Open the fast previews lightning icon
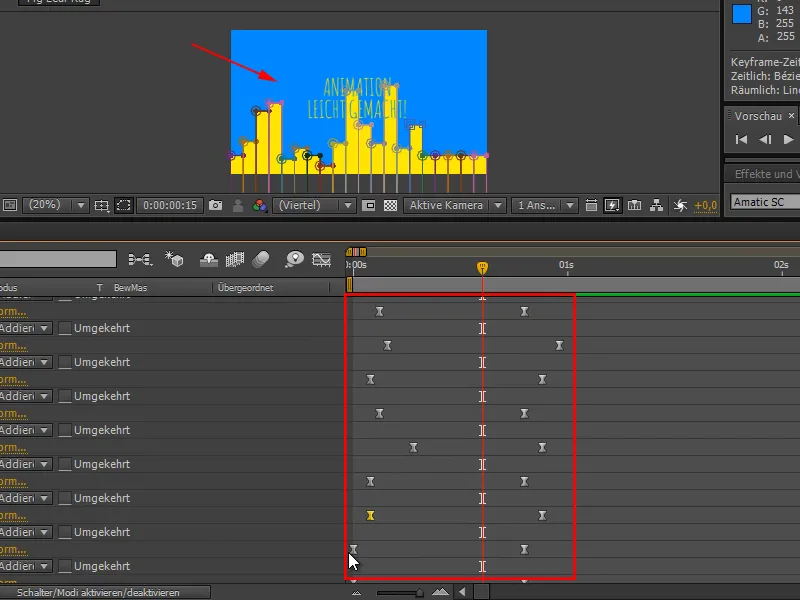This screenshot has width=800, height=600. click(612, 205)
